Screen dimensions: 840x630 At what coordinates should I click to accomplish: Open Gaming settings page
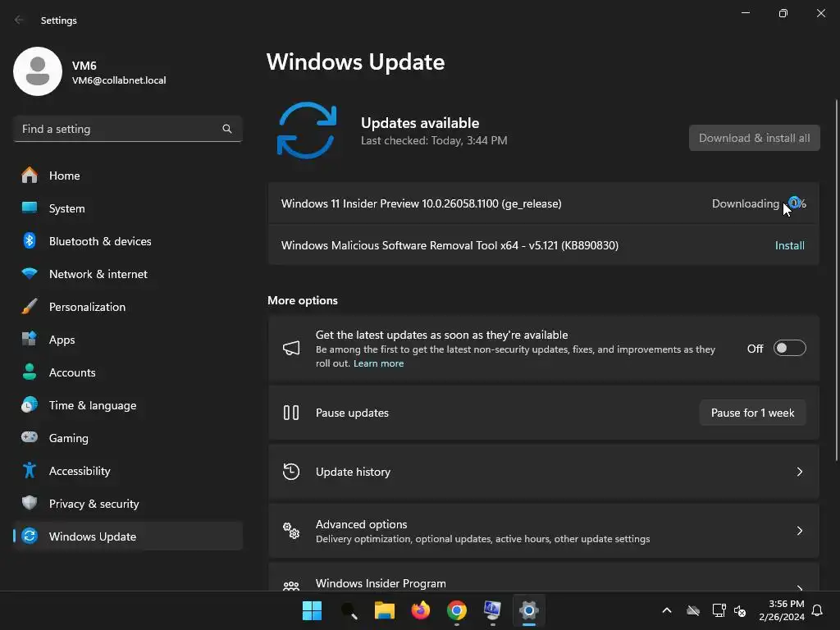[127, 438]
